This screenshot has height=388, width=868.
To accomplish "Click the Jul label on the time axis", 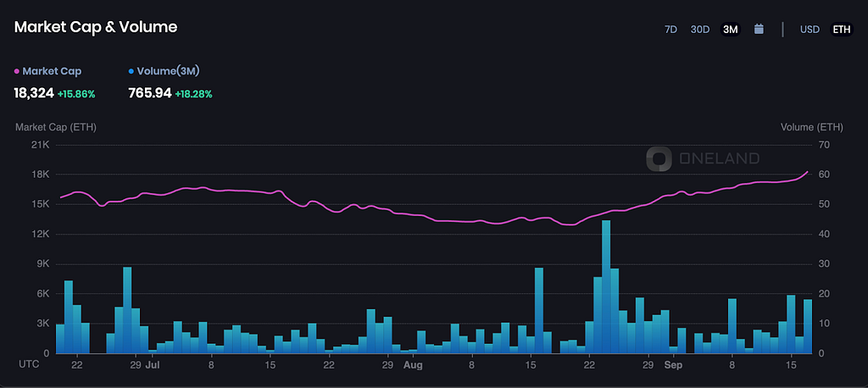I will pyautogui.click(x=153, y=365).
